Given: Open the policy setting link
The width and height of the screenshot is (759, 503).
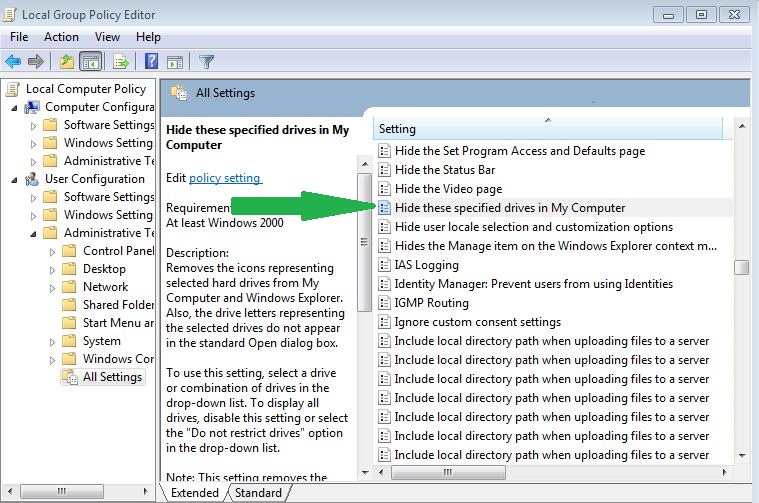Looking at the screenshot, I should [x=225, y=178].
